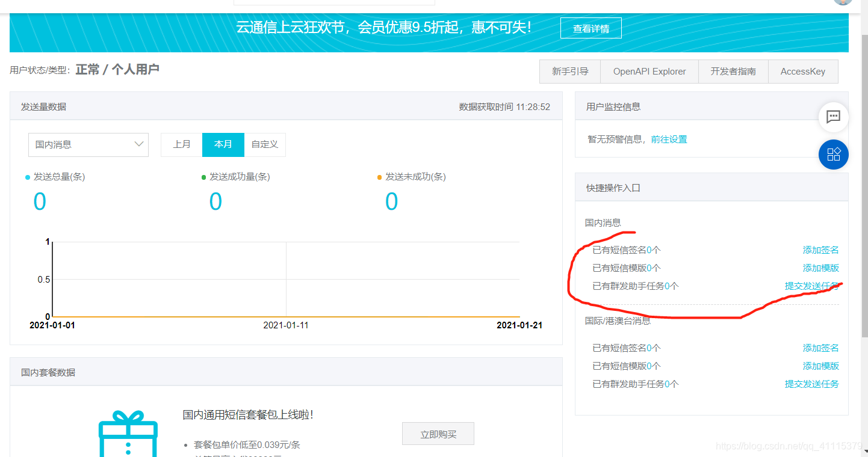Open OpenAPI Explorer
This screenshot has height=457, width=868.
649,72
